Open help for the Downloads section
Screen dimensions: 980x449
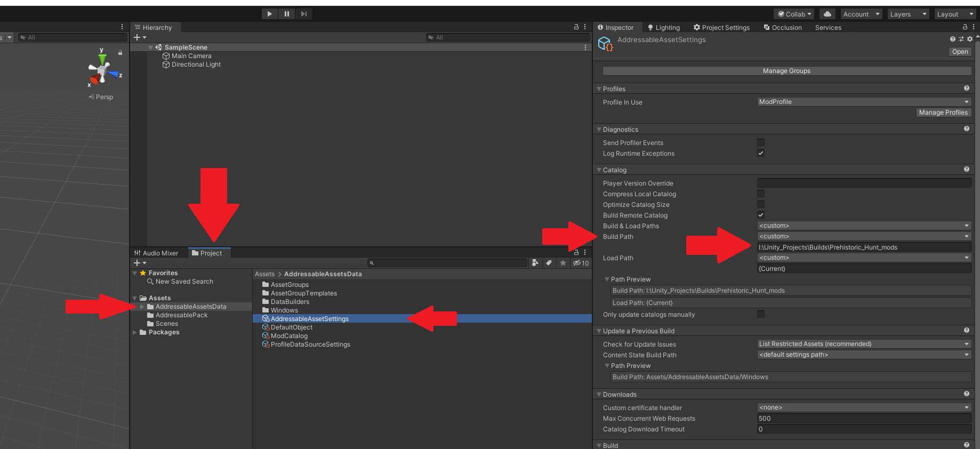[x=967, y=394]
